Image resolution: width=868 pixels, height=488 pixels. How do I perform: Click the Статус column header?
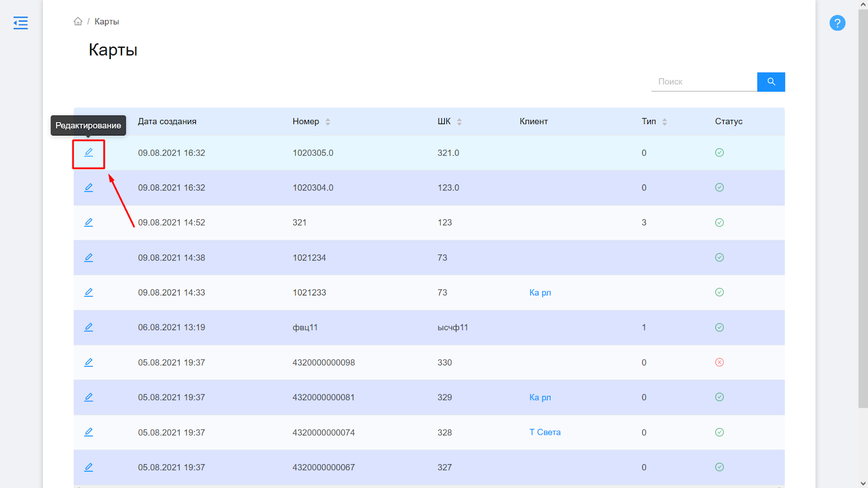pos(729,121)
